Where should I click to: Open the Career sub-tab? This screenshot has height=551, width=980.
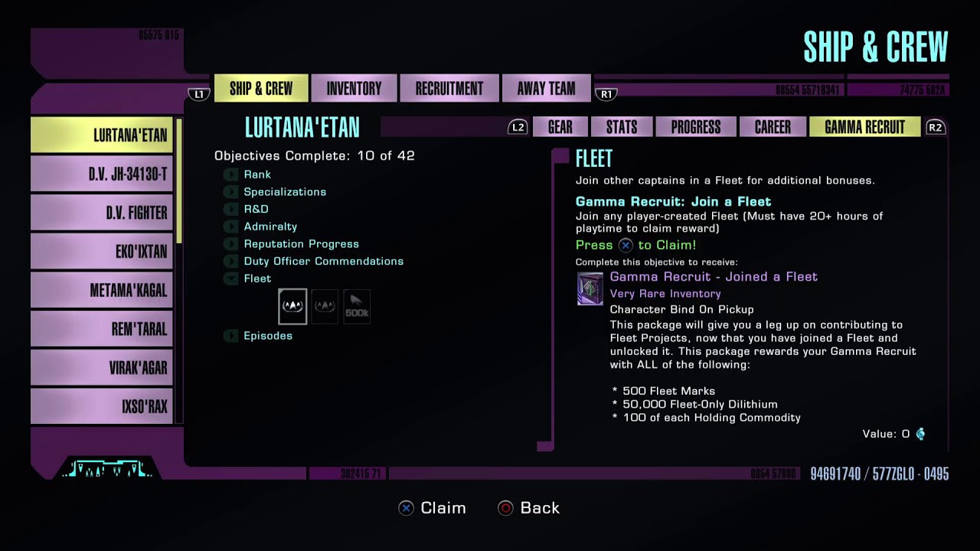point(773,127)
